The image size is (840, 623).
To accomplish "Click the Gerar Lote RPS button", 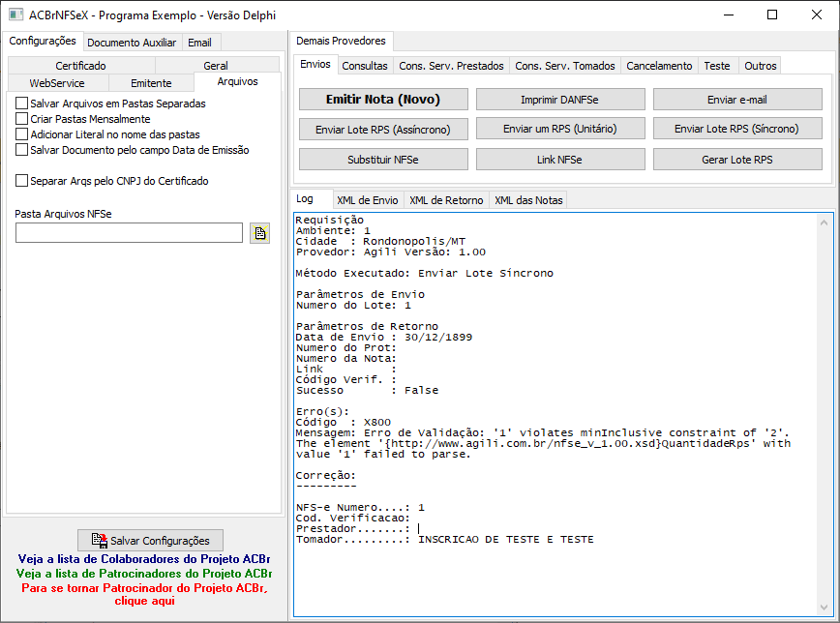I will click(x=737, y=159).
